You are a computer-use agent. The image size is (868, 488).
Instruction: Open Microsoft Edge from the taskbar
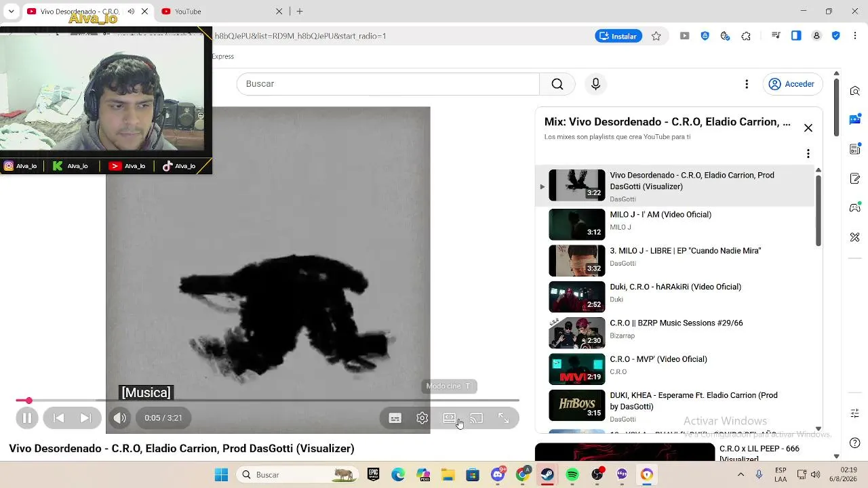coord(398,475)
